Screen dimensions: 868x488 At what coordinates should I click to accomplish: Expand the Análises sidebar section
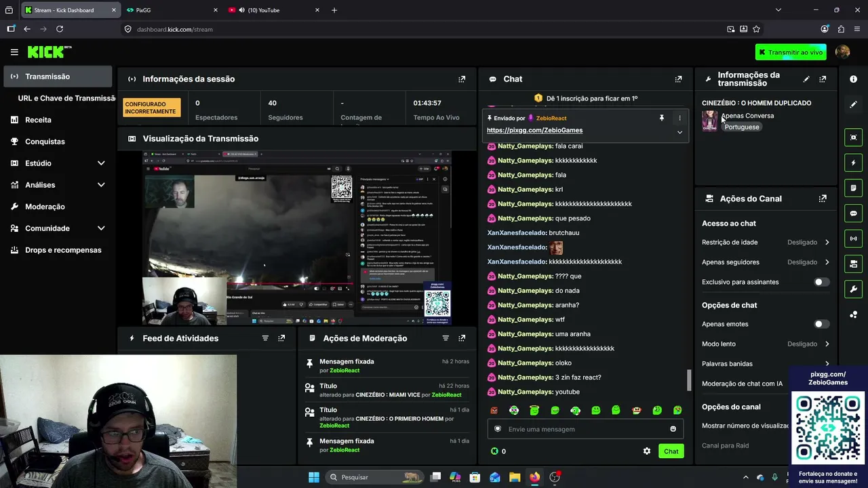click(x=101, y=185)
